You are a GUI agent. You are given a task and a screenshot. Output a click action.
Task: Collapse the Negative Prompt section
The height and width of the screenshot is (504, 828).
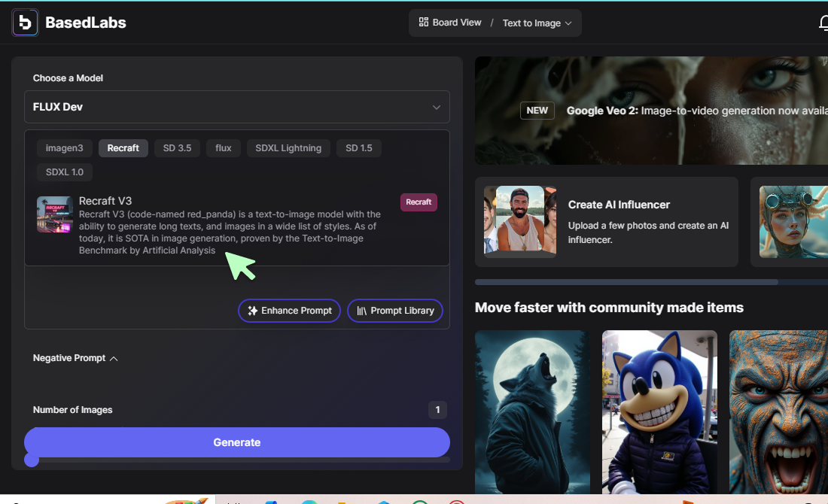(x=75, y=358)
